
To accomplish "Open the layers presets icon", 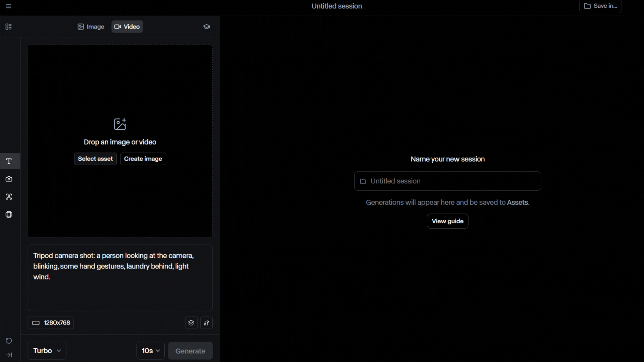I will 191,323.
